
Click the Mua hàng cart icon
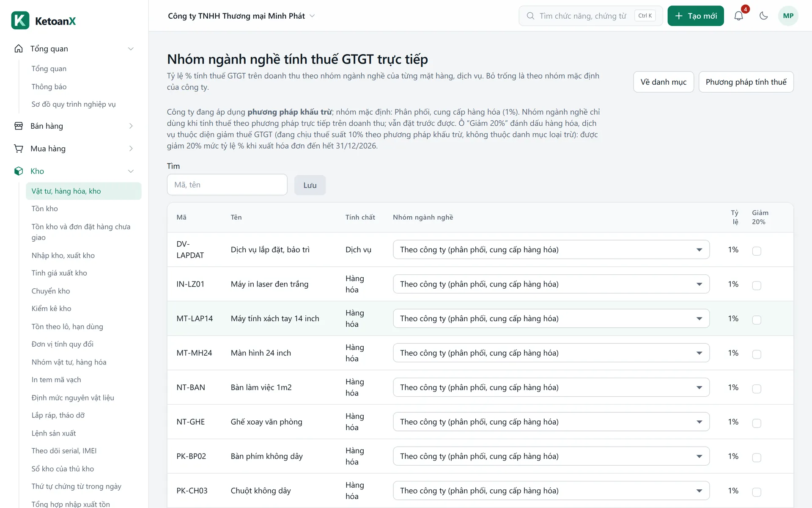(19, 149)
